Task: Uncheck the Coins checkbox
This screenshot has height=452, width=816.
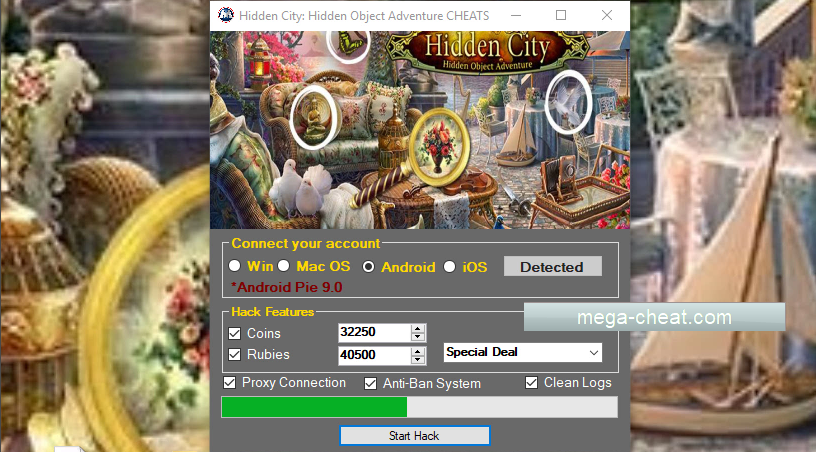Action: (235, 333)
